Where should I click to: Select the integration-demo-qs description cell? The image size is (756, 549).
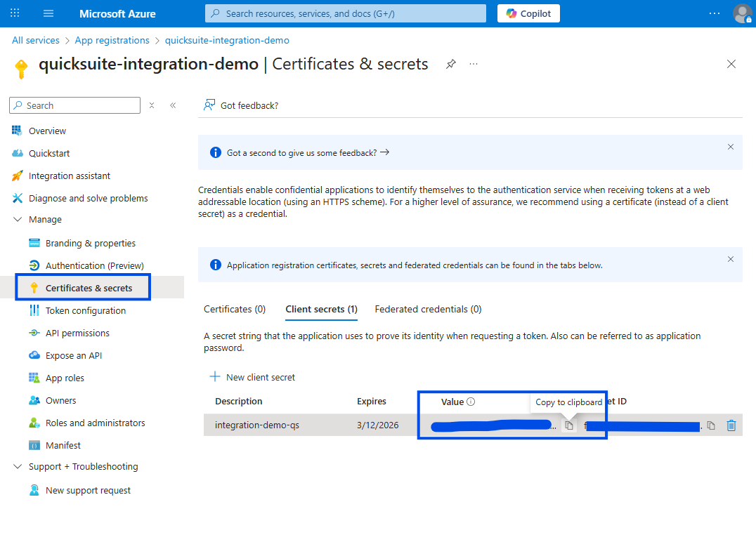point(257,425)
